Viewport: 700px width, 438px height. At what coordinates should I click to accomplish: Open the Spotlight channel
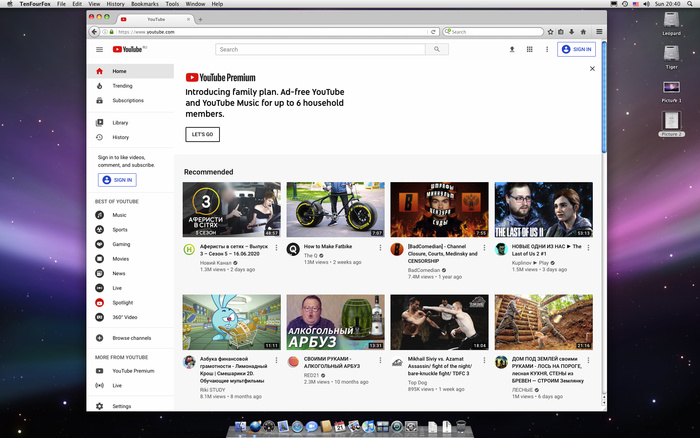pos(130,303)
